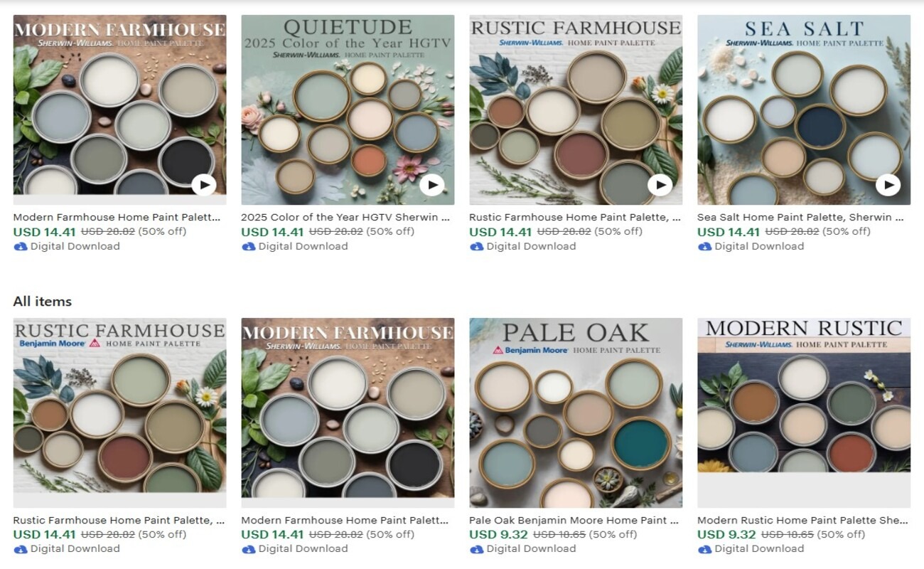
Task: Play video on Rustic Farmhouse Sherwin-Williams thumbnail
Action: (660, 186)
